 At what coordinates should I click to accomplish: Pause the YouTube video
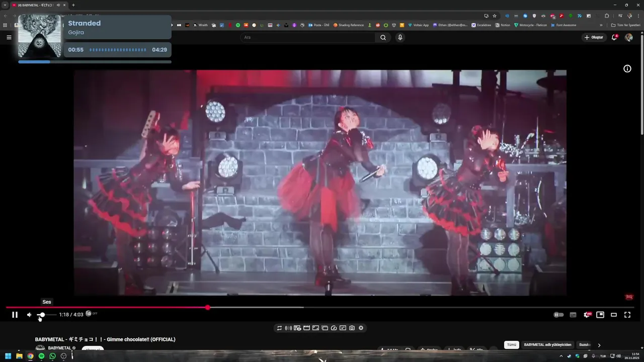point(15,315)
